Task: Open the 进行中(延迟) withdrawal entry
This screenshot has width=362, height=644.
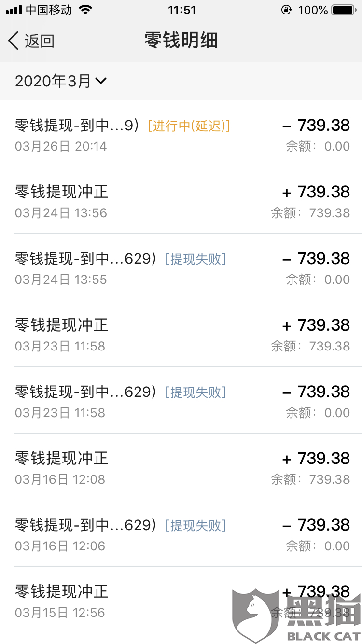Action: pyautogui.click(x=181, y=134)
